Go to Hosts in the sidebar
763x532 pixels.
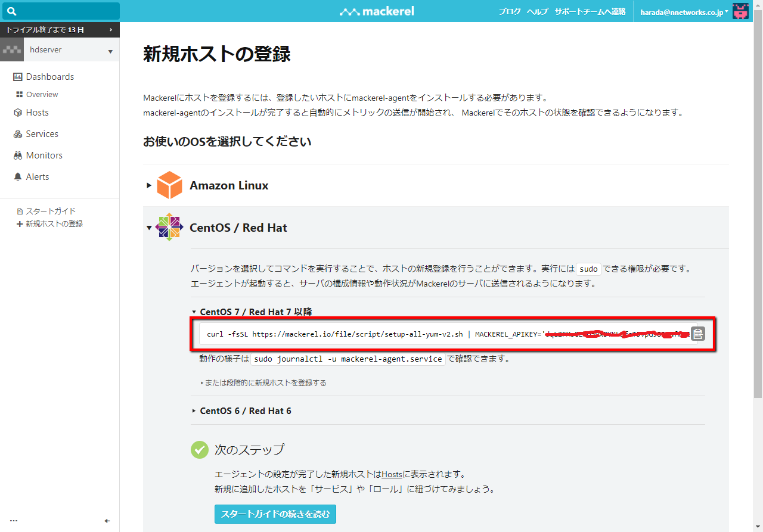(x=37, y=113)
